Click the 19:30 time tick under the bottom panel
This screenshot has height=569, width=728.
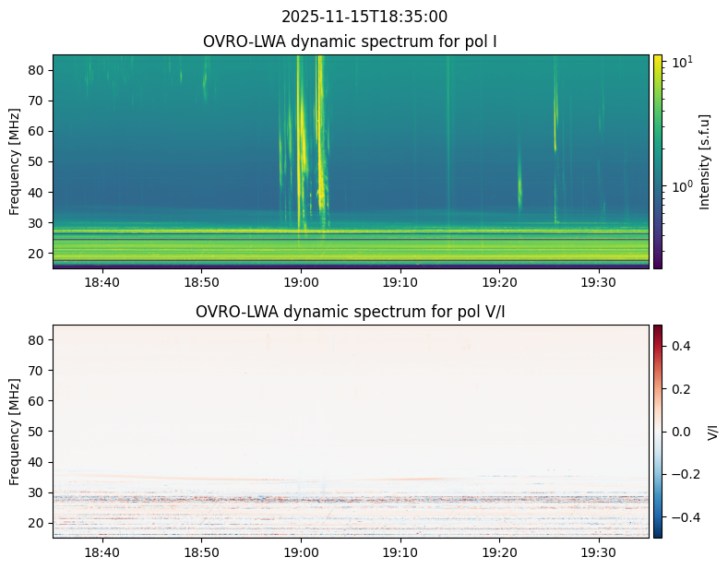[x=599, y=552]
